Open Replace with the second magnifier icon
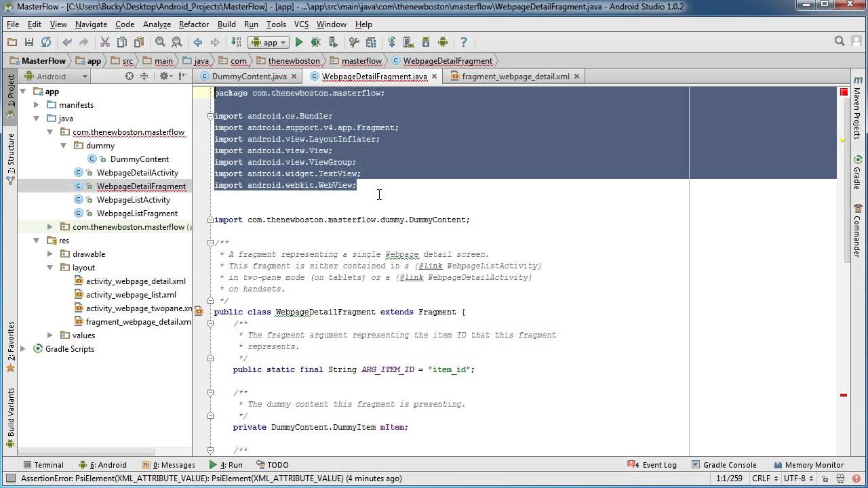 177,42
